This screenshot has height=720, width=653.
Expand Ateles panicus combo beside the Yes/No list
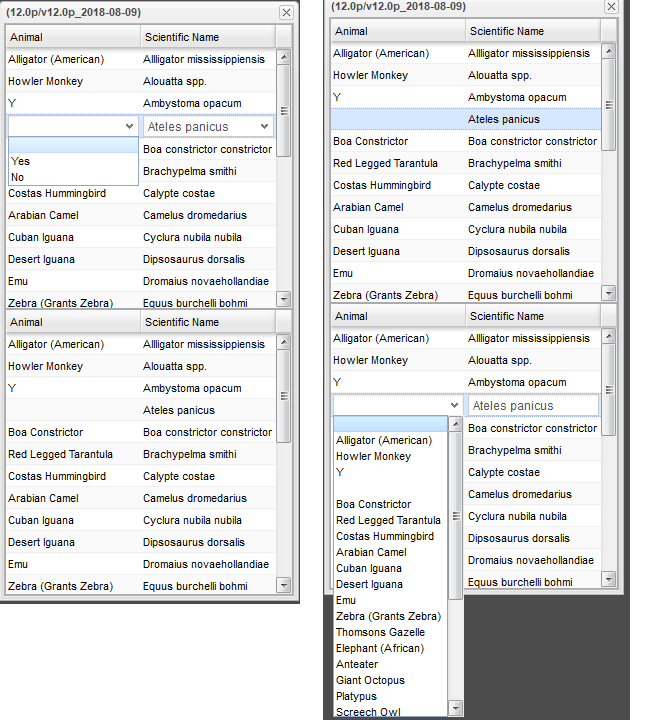coord(264,127)
